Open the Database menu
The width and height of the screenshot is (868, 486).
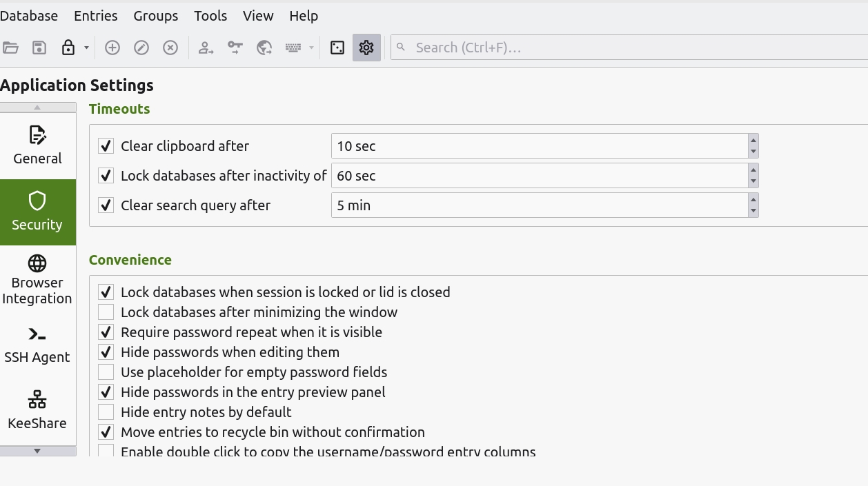[29, 16]
